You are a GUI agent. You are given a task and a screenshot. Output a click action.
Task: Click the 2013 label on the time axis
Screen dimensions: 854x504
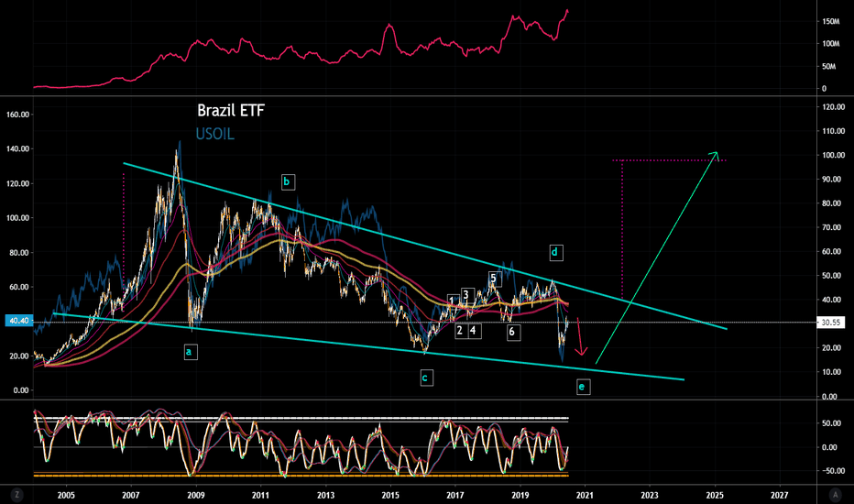click(x=325, y=495)
